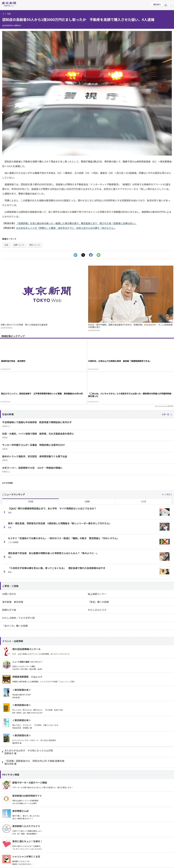
Task: Open ニュース深掘り講座〜オンライン〜 entry
Action: click(27, 662)
